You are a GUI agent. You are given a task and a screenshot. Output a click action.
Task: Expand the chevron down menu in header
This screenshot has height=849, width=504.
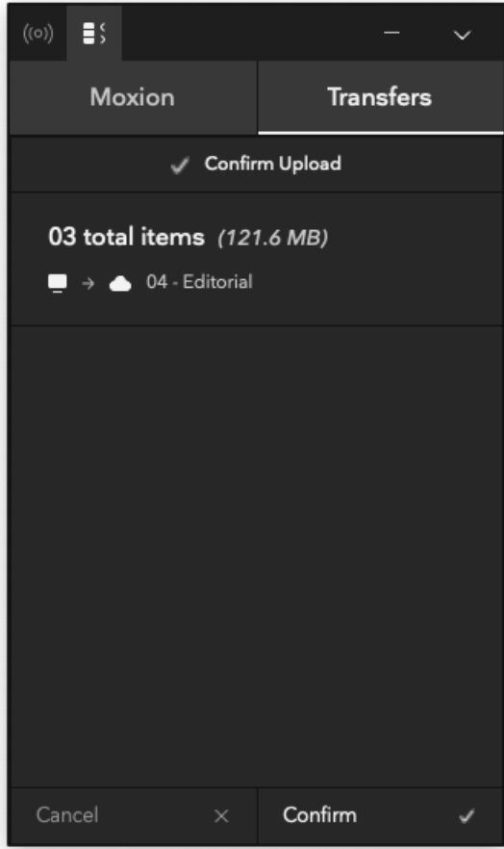462,36
